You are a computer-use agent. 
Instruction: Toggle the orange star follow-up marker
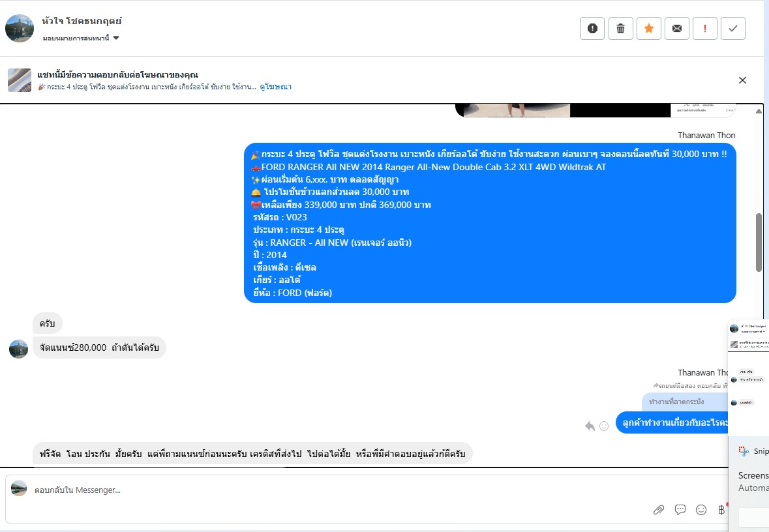pos(649,29)
